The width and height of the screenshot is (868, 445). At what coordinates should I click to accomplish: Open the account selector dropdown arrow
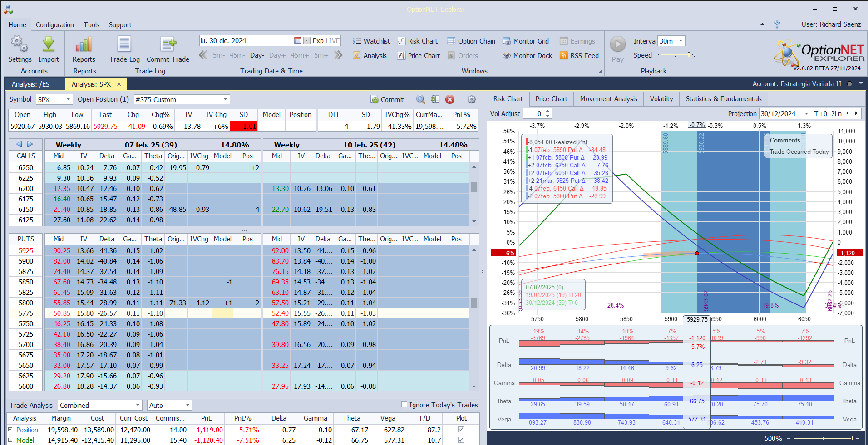coord(861,83)
